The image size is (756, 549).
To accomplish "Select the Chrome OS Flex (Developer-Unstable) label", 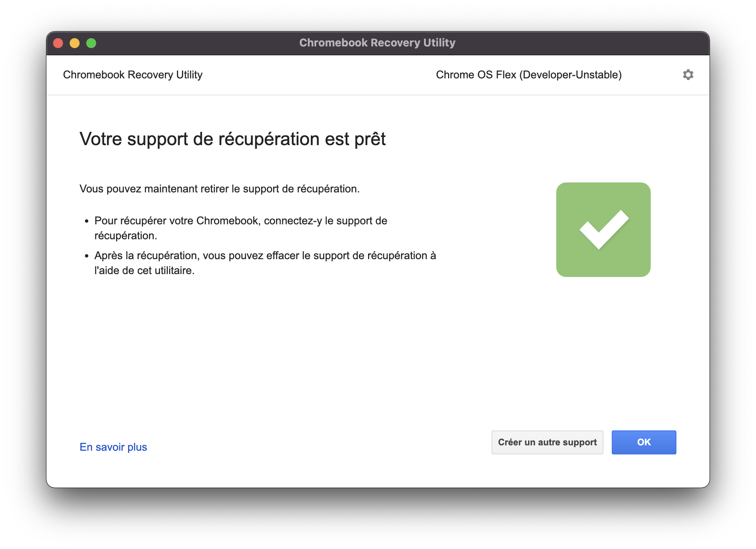I will tap(529, 75).
